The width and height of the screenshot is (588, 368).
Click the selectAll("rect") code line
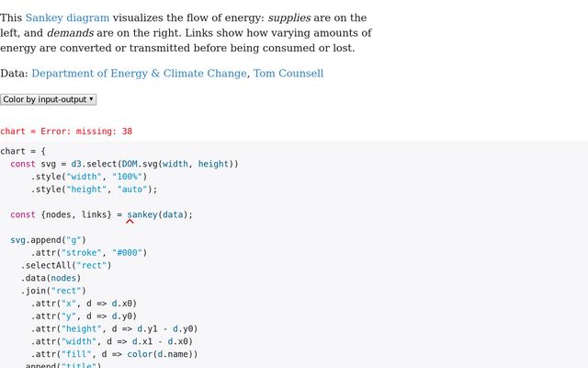click(x=66, y=265)
